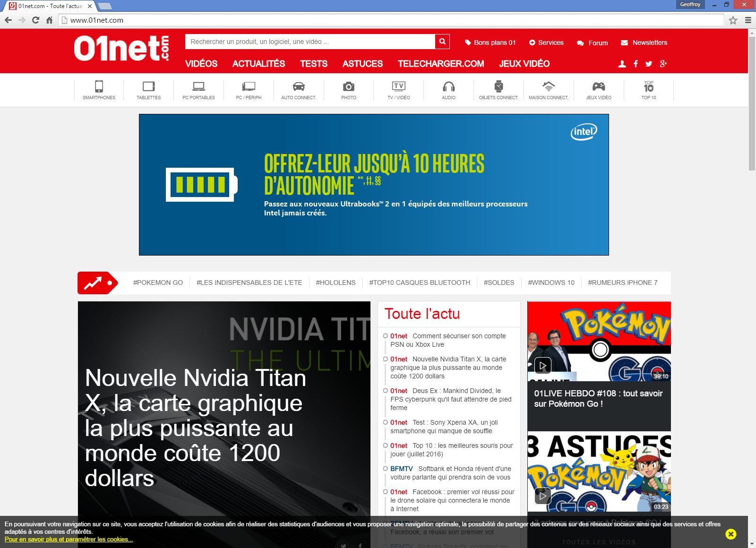756x548 pixels.
Task: Open the ACTUALITÉS menu
Action: (258, 64)
